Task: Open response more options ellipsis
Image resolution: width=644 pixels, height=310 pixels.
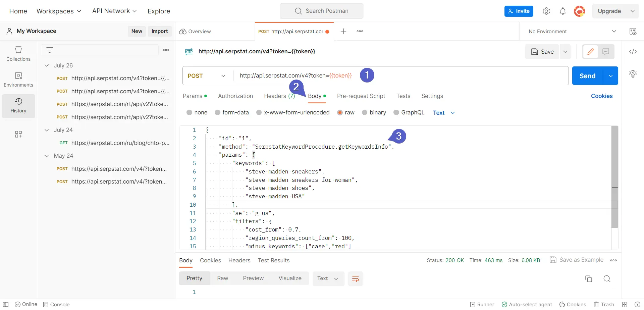Action: pos(613,260)
